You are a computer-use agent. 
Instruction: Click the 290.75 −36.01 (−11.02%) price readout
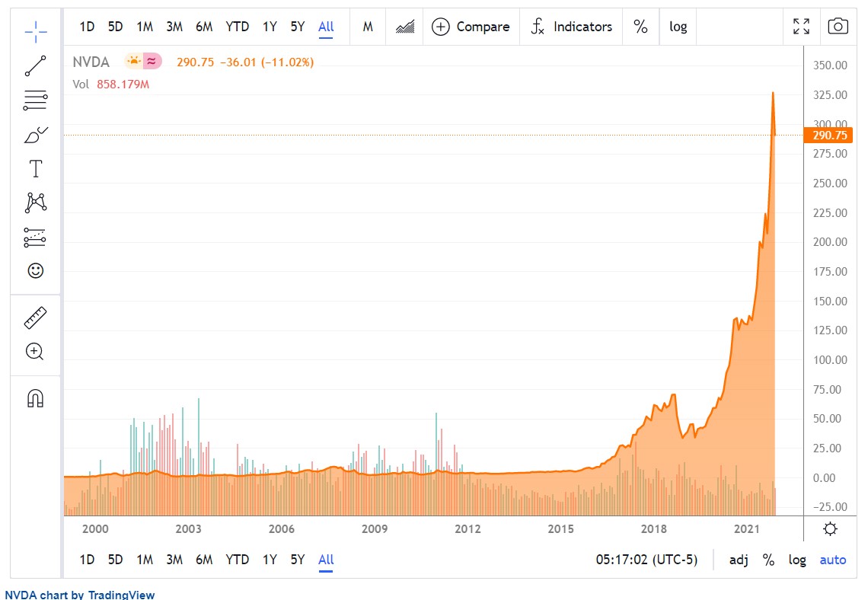coord(245,62)
